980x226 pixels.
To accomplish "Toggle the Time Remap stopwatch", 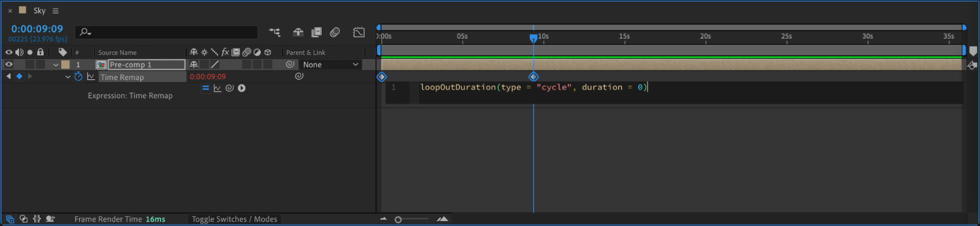I will 78,77.
